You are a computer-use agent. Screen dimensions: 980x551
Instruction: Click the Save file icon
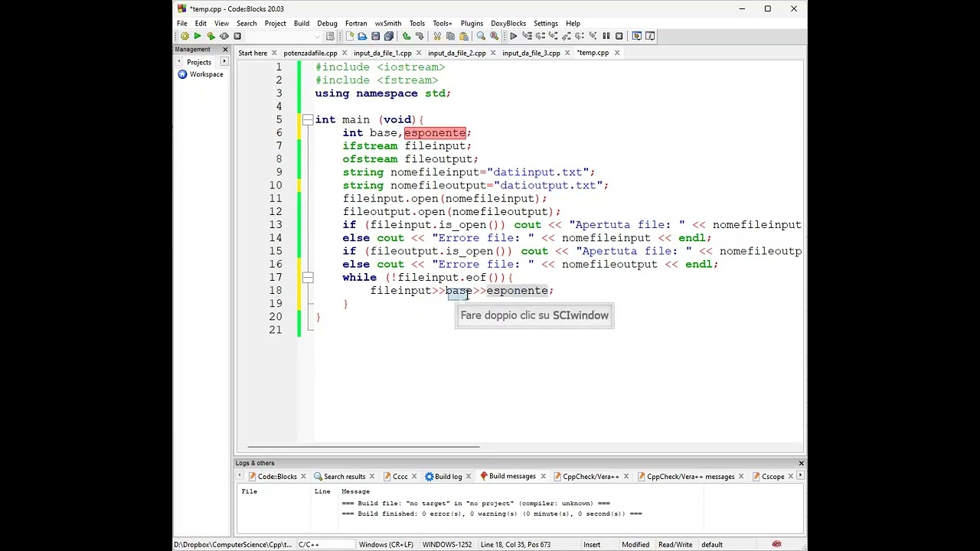(375, 36)
